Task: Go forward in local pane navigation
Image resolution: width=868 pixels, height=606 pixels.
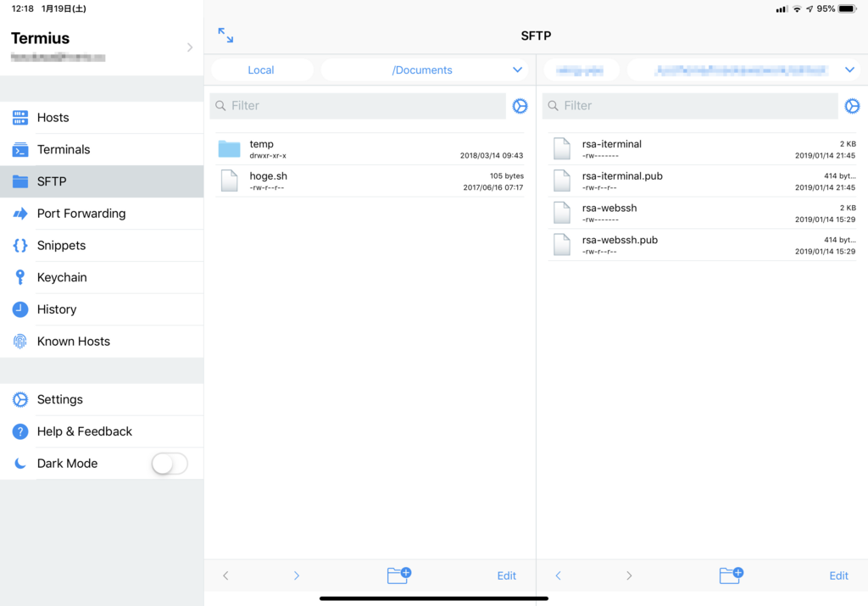Action: (x=296, y=575)
